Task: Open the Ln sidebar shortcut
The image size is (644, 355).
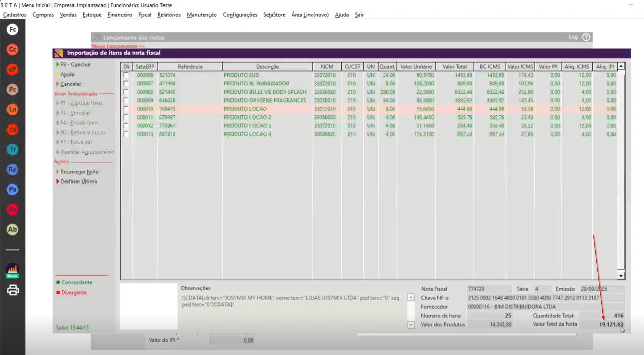Action: coord(12,109)
